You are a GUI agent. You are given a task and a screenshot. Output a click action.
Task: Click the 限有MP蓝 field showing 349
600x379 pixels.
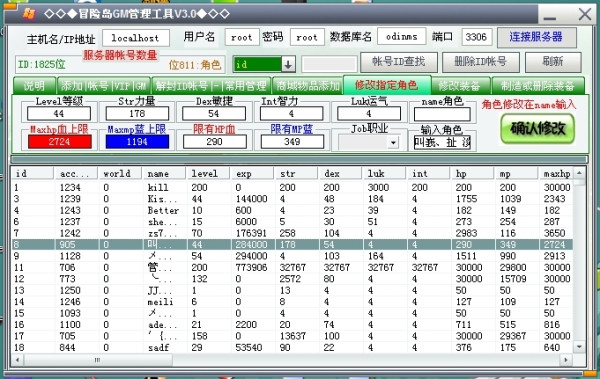(x=292, y=142)
